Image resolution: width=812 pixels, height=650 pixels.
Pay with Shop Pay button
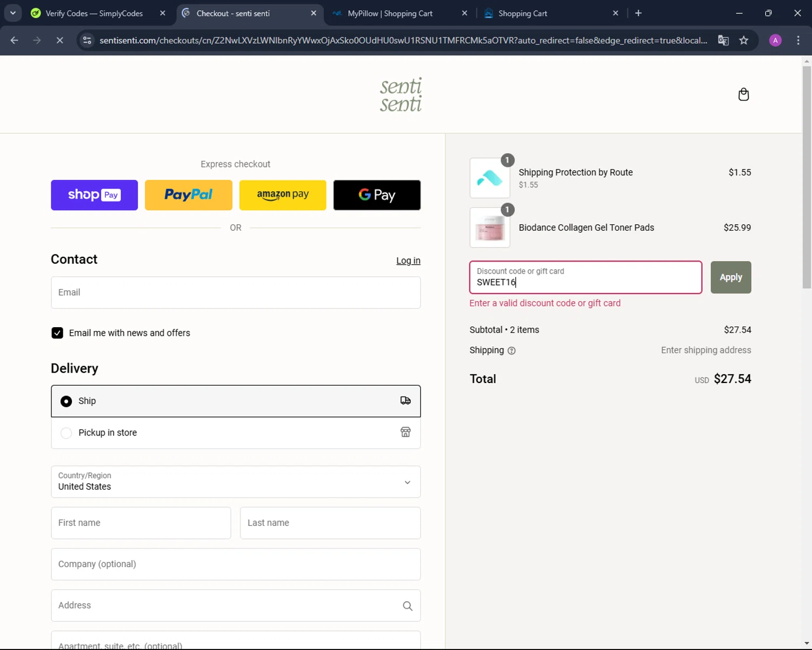click(x=94, y=195)
